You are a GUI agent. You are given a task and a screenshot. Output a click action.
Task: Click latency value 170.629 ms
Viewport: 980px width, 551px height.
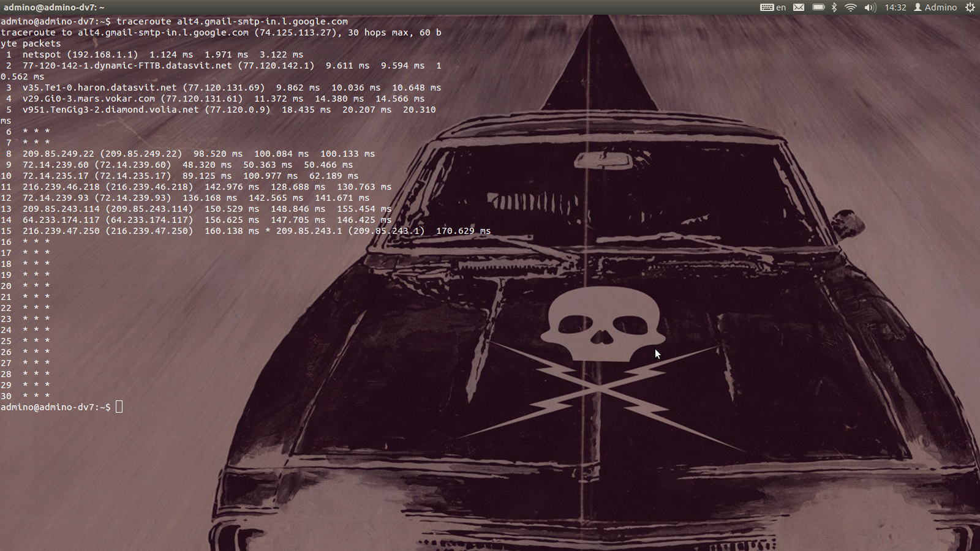[464, 231]
